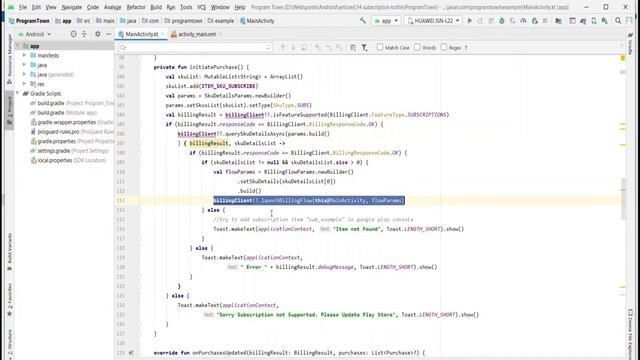Open the HUAWEI JSN-L22 device dropdown

tap(433, 20)
